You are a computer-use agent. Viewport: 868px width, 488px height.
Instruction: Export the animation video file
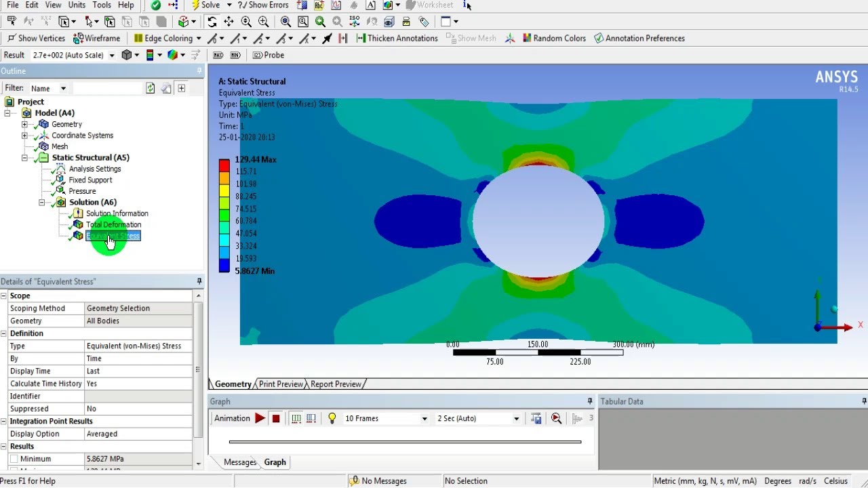pos(536,419)
